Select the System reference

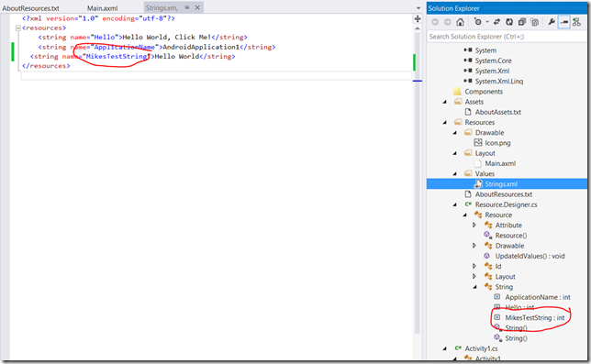click(x=485, y=50)
